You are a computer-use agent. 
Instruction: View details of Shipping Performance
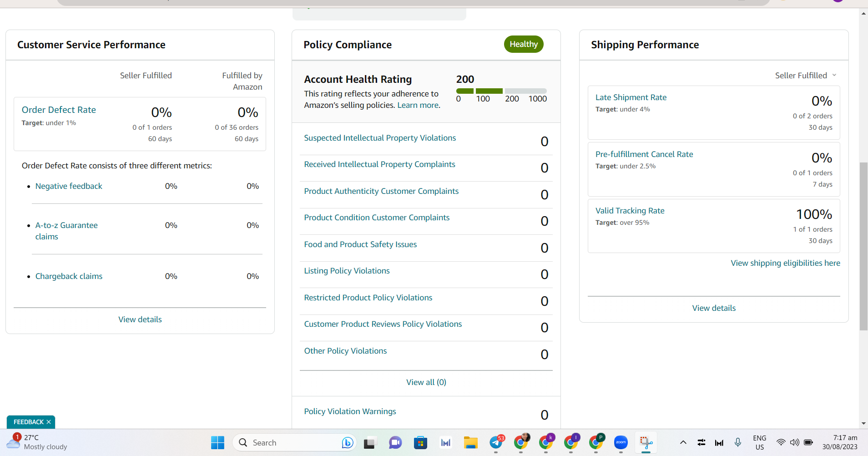coord(714,308)
